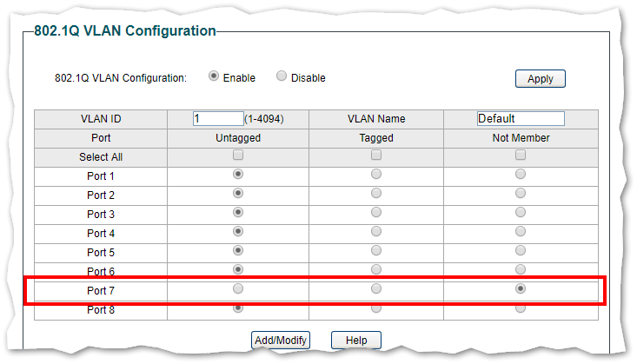Set Port 1 to Tagged
The height and width of the screenshot is (364, 637).
376,175
